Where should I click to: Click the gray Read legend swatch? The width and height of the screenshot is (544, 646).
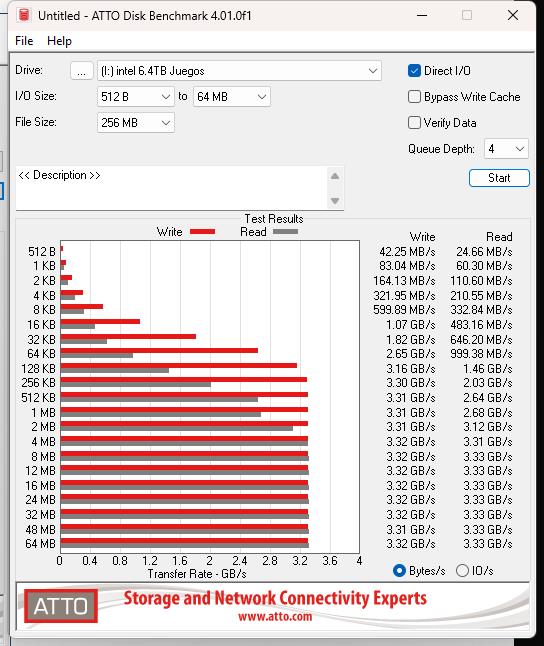pos(285,232)
